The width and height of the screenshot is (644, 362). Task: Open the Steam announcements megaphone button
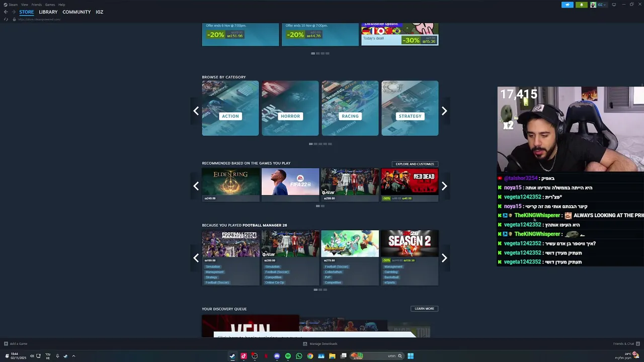(x=568, y=5)
